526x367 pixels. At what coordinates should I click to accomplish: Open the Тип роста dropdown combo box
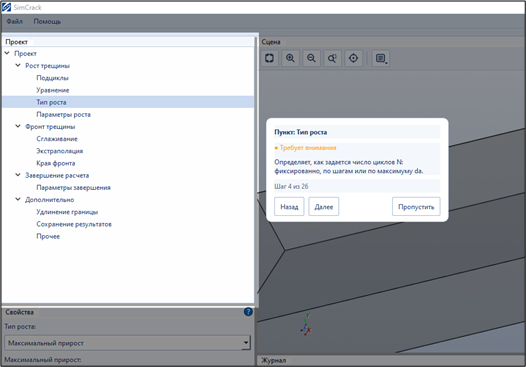(x=127, y=343)
